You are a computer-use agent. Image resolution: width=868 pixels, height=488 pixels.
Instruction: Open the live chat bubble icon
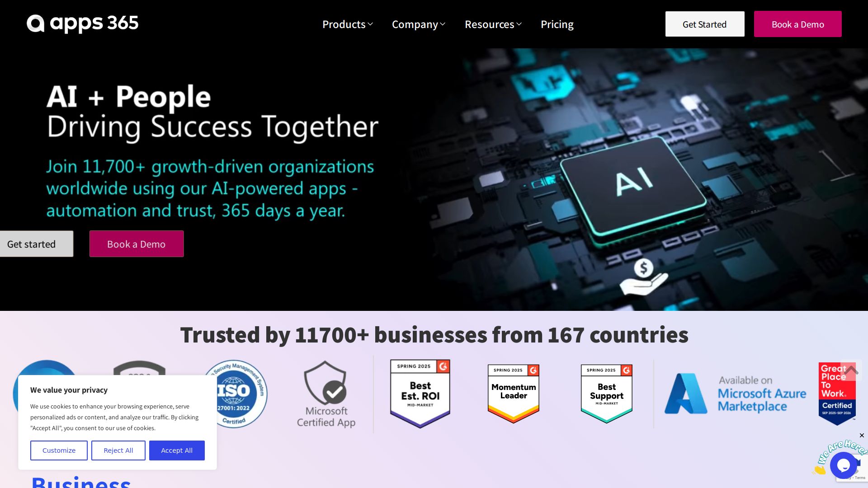point(844,465)
